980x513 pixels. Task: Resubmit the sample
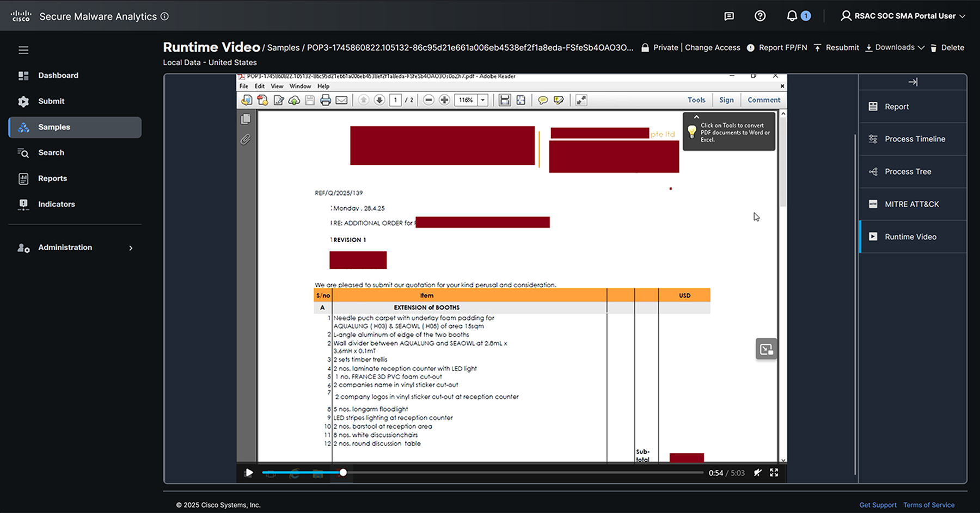click(x=836, y=48)
